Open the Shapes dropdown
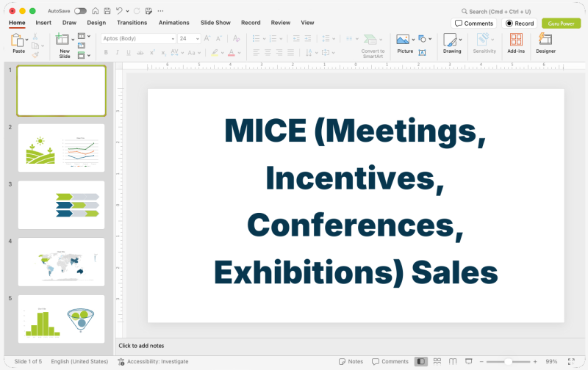Screen dimensions: 588x370 click(x=430, y=39)
